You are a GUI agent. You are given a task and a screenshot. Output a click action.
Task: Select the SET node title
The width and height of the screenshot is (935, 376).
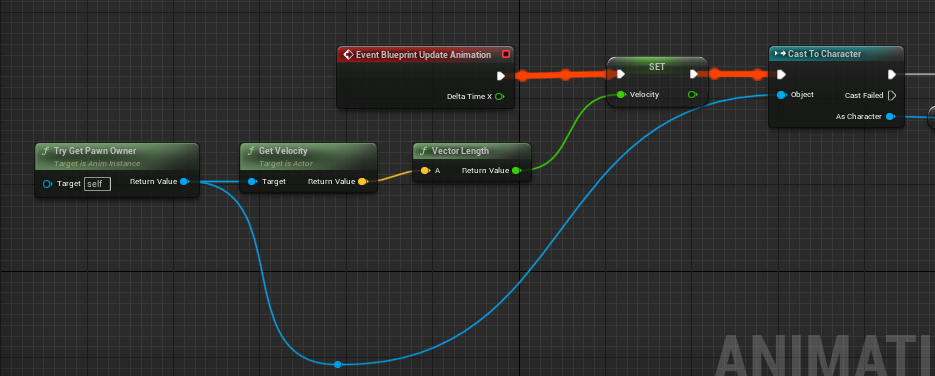pyautogui.click(x=657, y=67)
